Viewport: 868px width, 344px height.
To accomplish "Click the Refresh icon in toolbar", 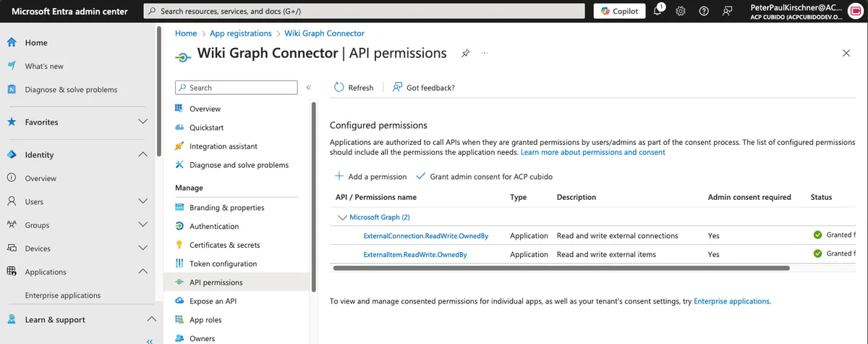I will 339,88.
